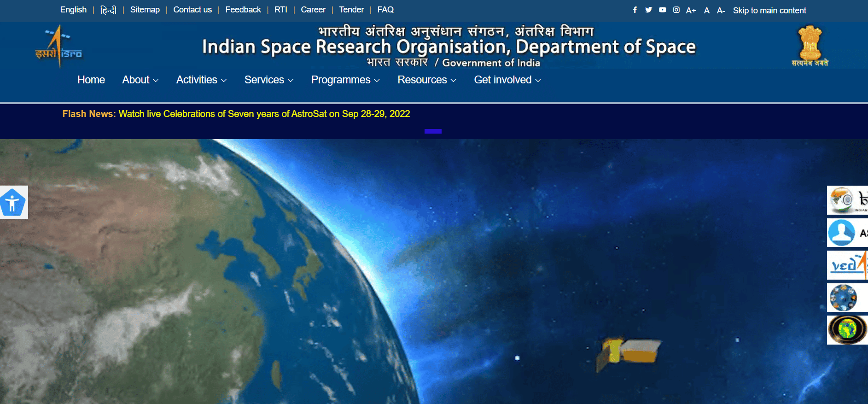Click Skip to main content
The height and width of the screenshot is (404, 868).
769,10
